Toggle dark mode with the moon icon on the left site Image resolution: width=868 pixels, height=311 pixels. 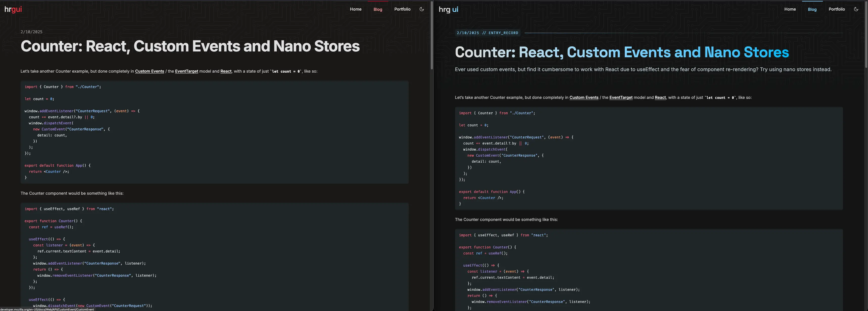tap(422, 9)
